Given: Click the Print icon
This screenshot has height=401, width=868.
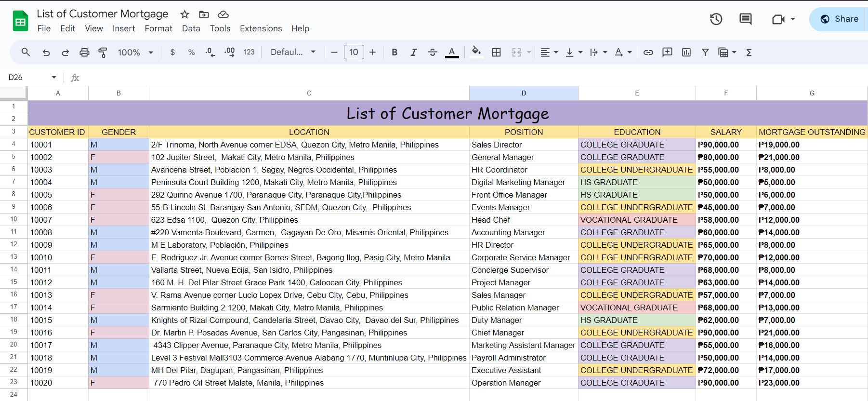Looking at the screenshot, I should point(84,53).
